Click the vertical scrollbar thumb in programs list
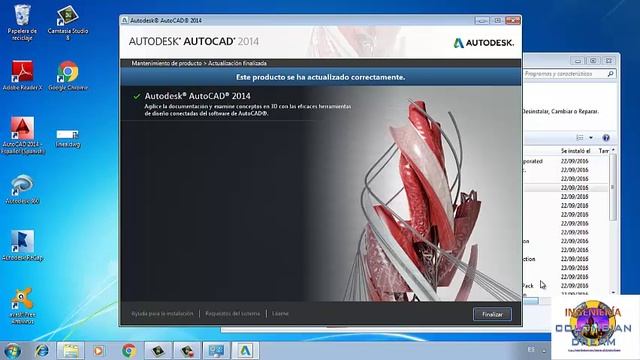This screenshot has height=360, width=640. pyautogui.click(x=613, y=188)
